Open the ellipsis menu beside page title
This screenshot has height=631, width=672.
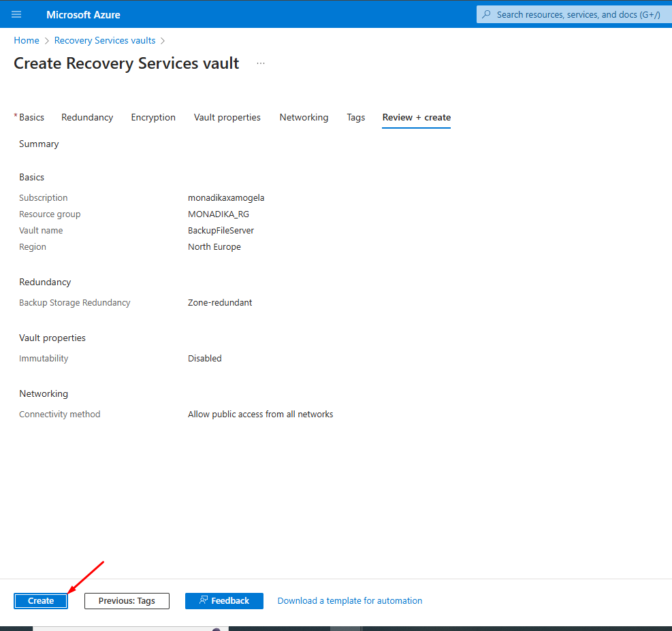click(261, 63)
